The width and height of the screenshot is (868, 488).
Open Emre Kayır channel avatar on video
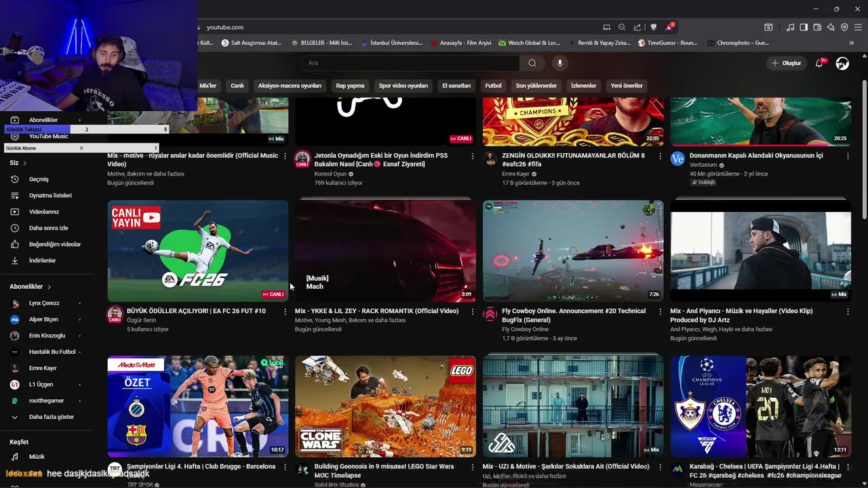click(490, 159)
